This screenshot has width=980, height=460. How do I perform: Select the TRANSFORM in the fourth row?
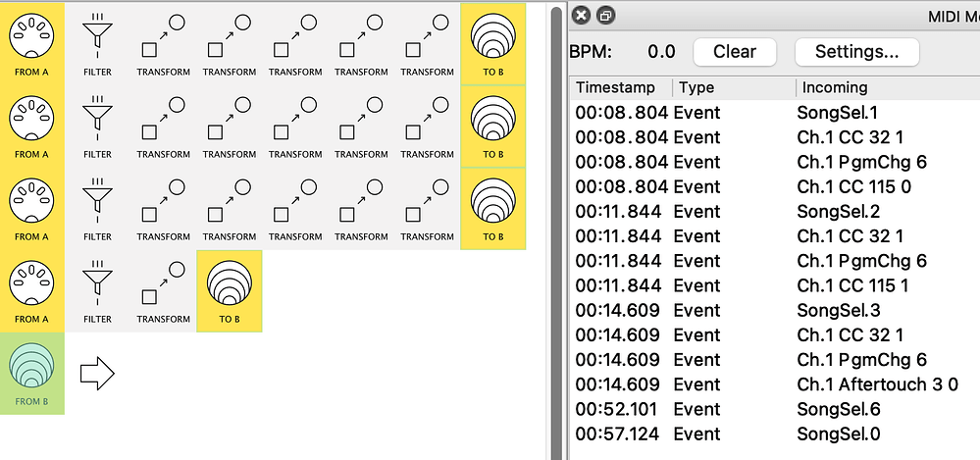(x=164, y=289)
